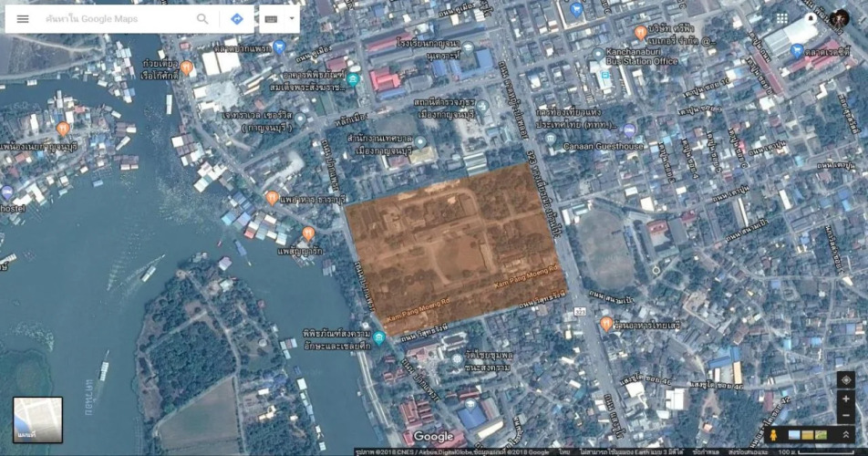
Task: Select the yellow field imagery thumbnail
Action: click(807, 434)
